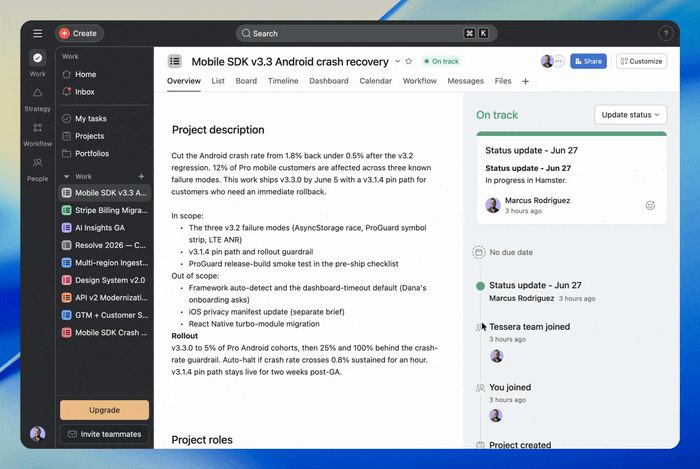Click the On track status pill
The height and width of the screenshot is (469, 700).
442,61
